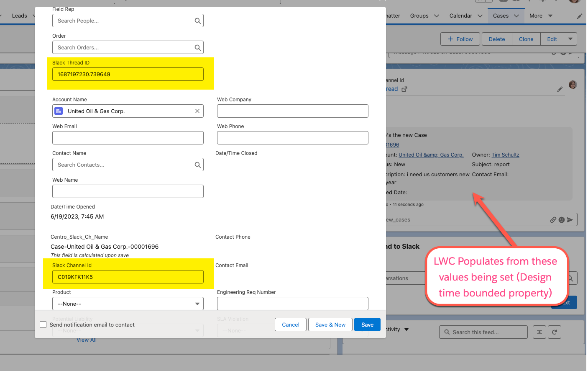Image resolution: width=588 pixels, height=371 pixels.
Task: Open the United Oil & Gas Corp. link
Action: [431, 155]
